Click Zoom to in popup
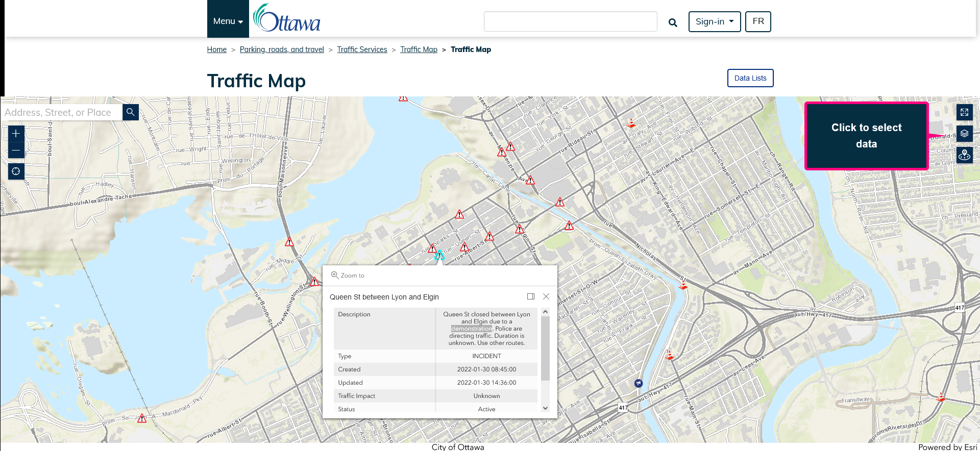The width and height of the screenshot is (980, 451). 348,275
